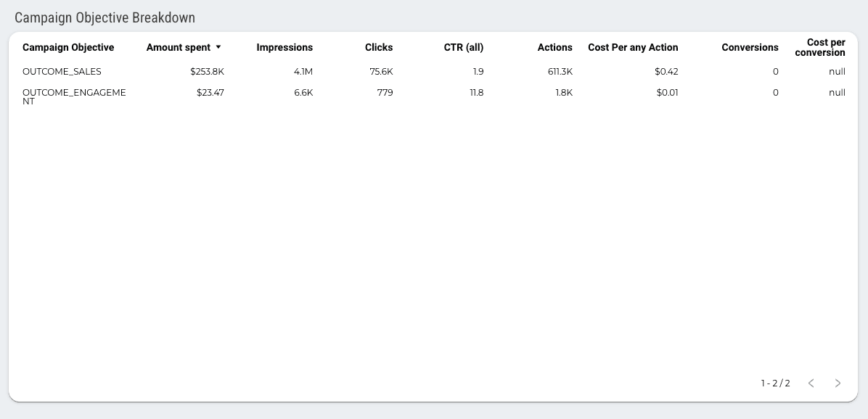Sort by Cost per conversion header
Viewport: 868px width, 419px height.
tap(820, 48)
